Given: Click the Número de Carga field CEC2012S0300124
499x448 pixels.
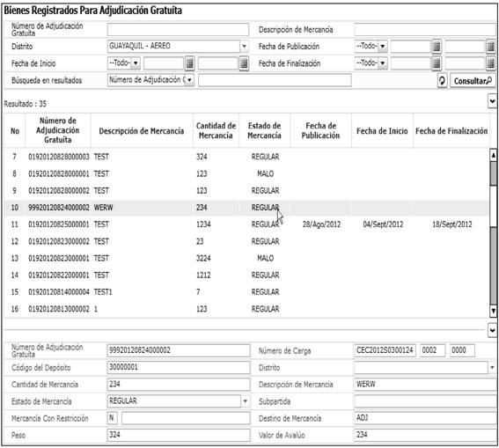Looking at the screenshot, I should click(x=385, y=350).
